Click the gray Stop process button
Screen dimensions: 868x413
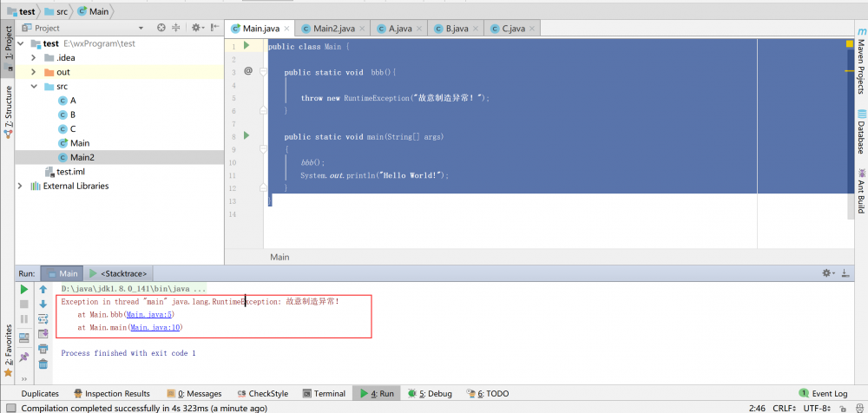coord(23,305)
